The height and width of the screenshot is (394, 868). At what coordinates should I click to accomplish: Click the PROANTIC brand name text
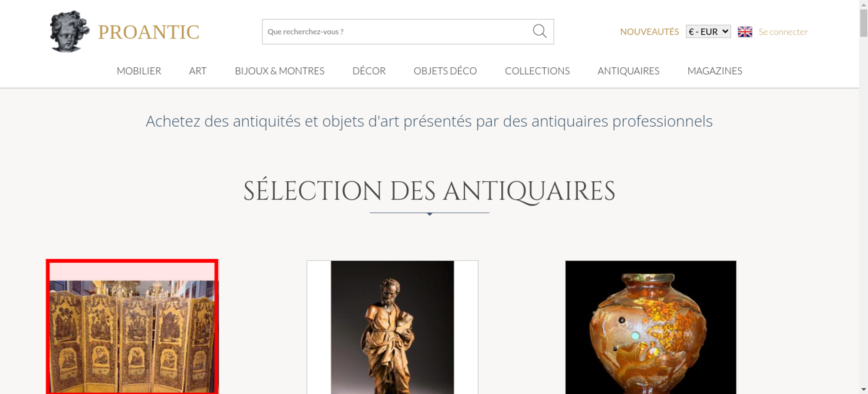(148, 32)
